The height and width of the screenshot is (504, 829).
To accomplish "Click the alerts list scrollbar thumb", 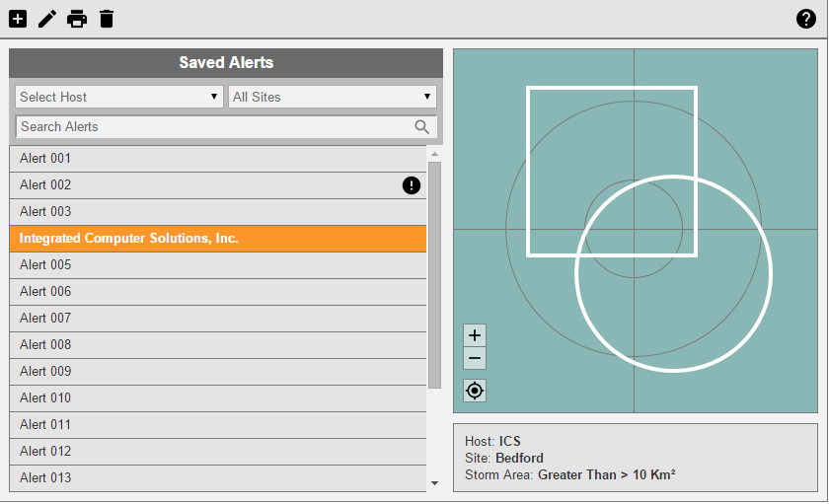I will [x=434, y=276].
